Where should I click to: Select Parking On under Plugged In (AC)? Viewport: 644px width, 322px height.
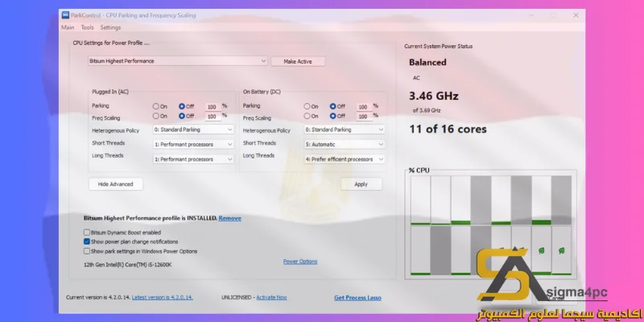tap(160, 106)
